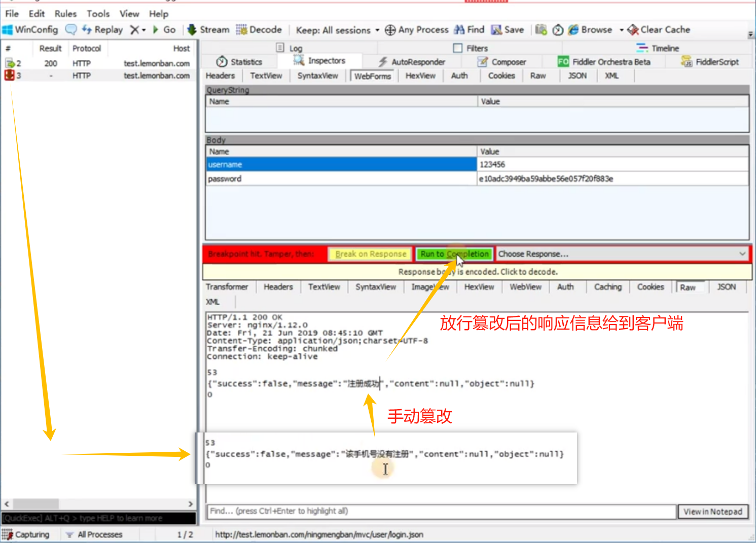Click scroll right arrow in session list
Viewport: 756px width, 543px height.
click(x=190, y=504)
